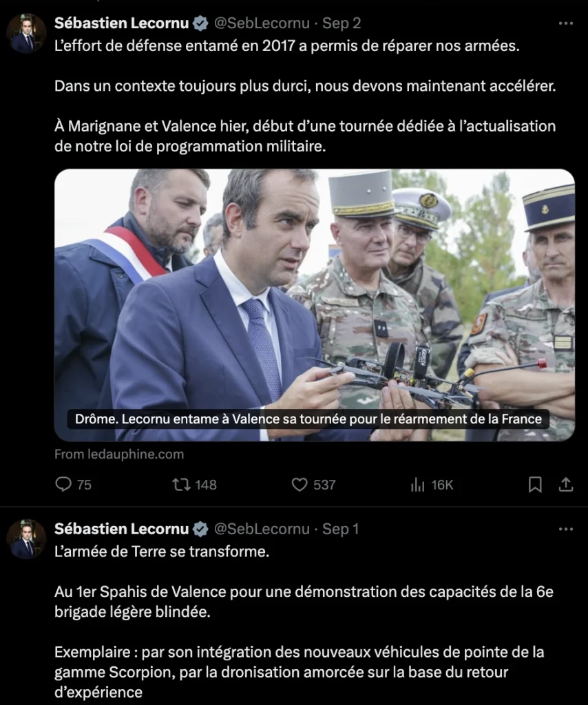Like the Sep 2 tweet with heart icon
588x705 pixels.
pyautogui.click(x=300, y=484)
